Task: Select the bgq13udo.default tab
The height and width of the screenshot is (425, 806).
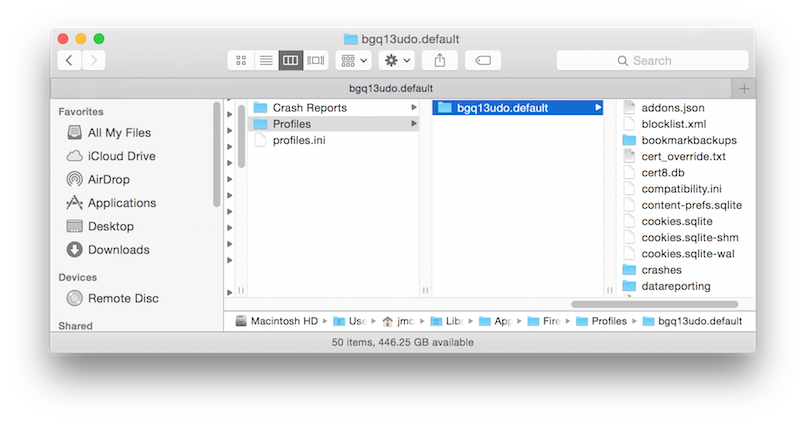Action: (391, 88)
